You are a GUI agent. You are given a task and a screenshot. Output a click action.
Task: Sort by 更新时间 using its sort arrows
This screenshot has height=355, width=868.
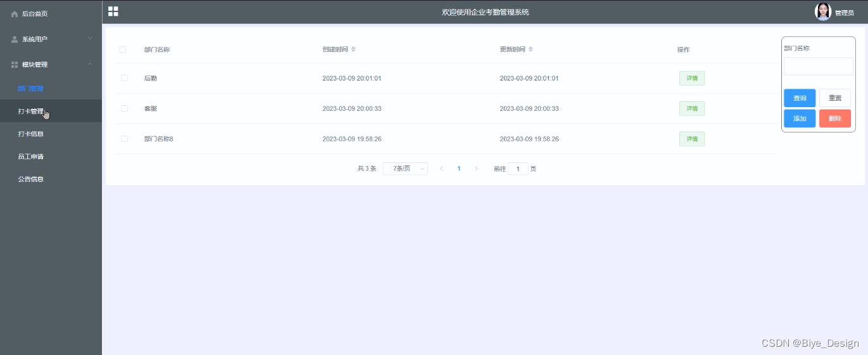click(531, 49)
